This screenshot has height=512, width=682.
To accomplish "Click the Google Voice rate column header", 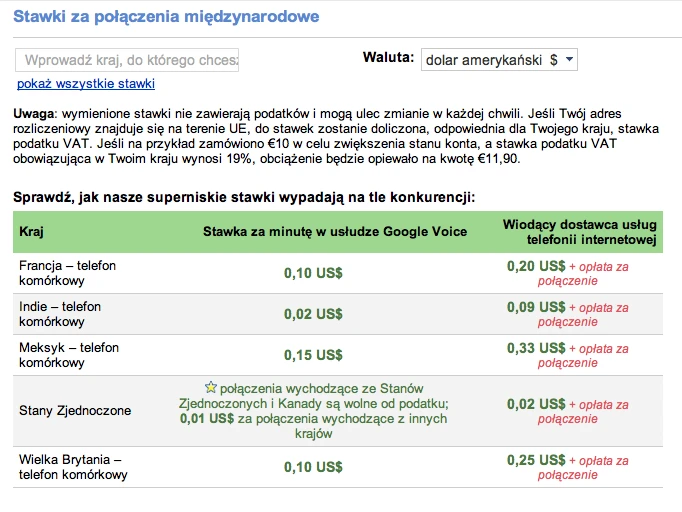I will [x=335, y=231].
